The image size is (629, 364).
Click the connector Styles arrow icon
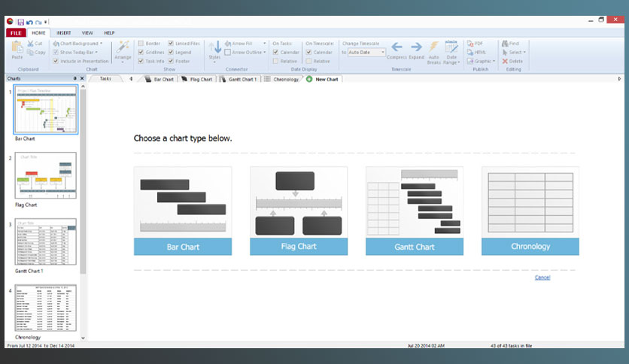point(214,47)
